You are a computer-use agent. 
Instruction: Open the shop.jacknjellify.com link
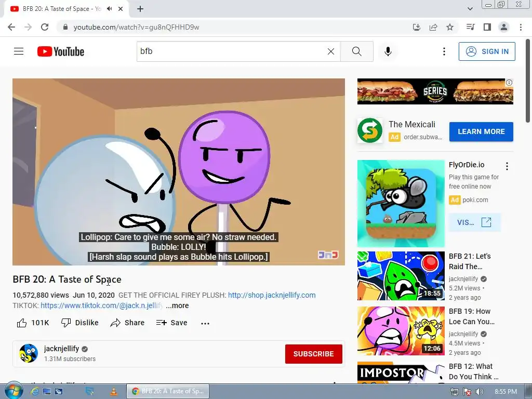(272, 295)
